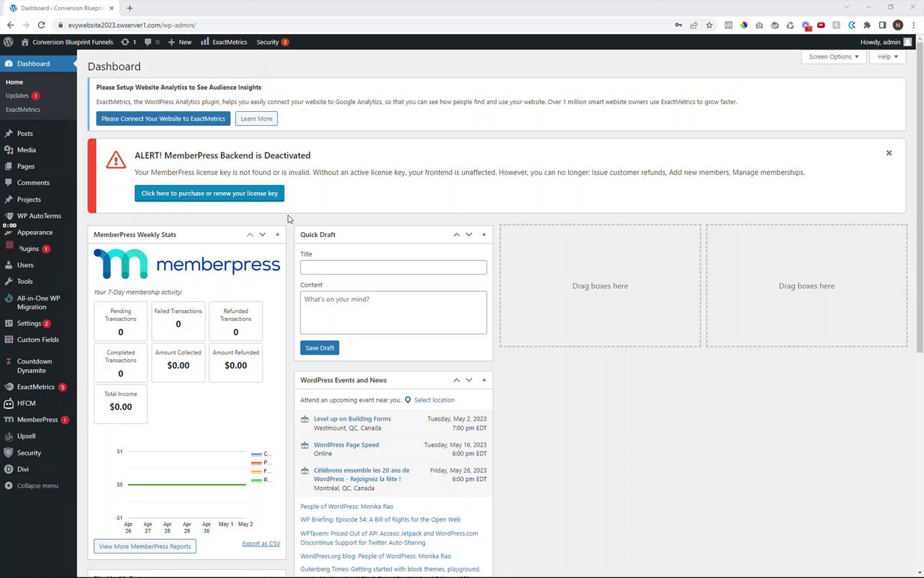
Task: Open Howdy, admin account menu
Action: [x=886, y=42]
